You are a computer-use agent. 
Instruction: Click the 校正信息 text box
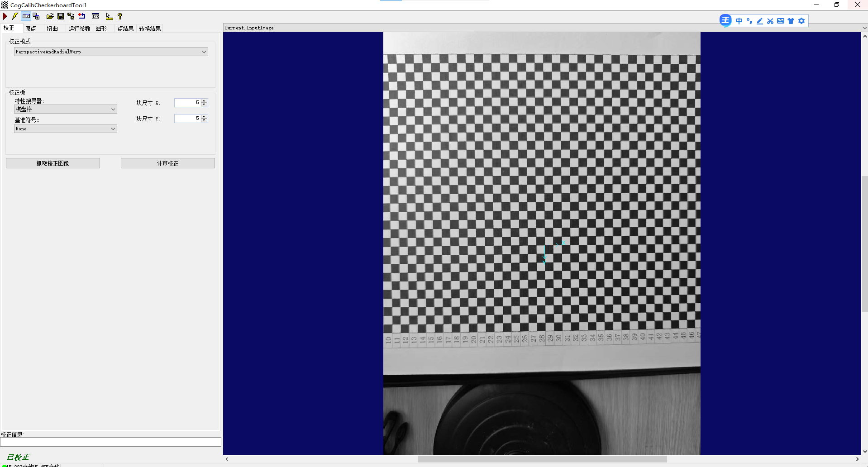pos(111,442)
